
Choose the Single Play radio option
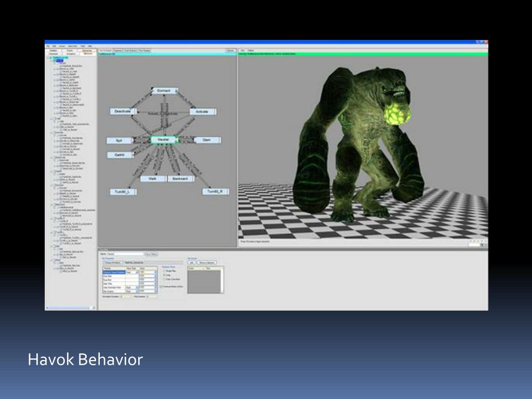click(x=165, y=271)
